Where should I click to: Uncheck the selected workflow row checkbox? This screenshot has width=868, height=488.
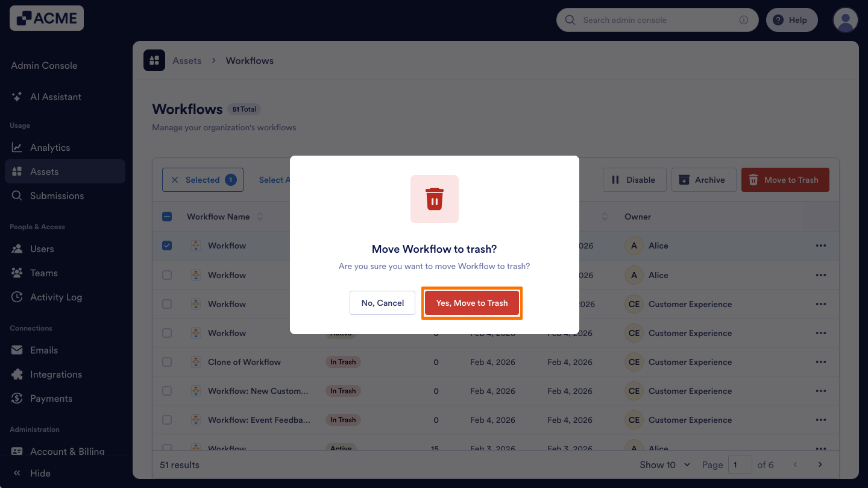167,246
